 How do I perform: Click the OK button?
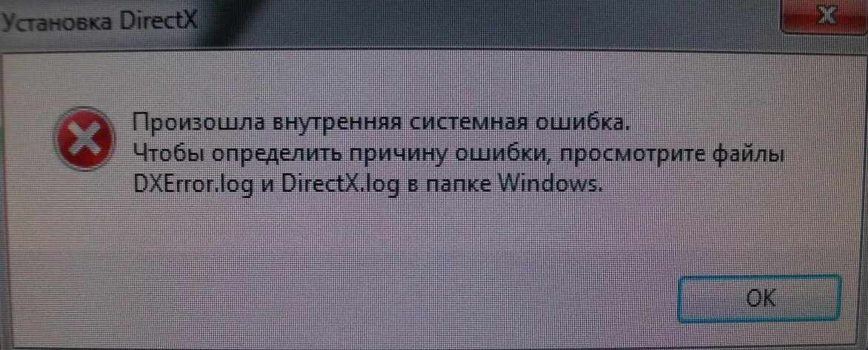[760, 298]
